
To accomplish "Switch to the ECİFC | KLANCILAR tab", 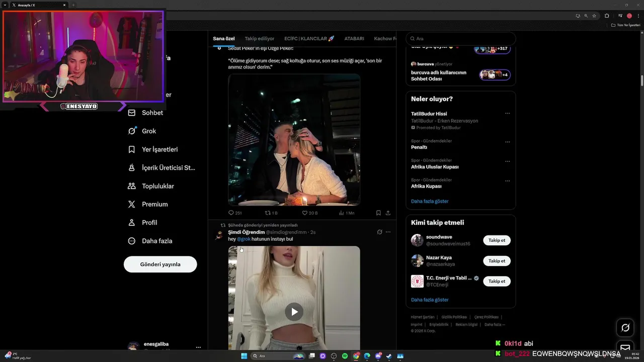I will (x=309, y=38).
